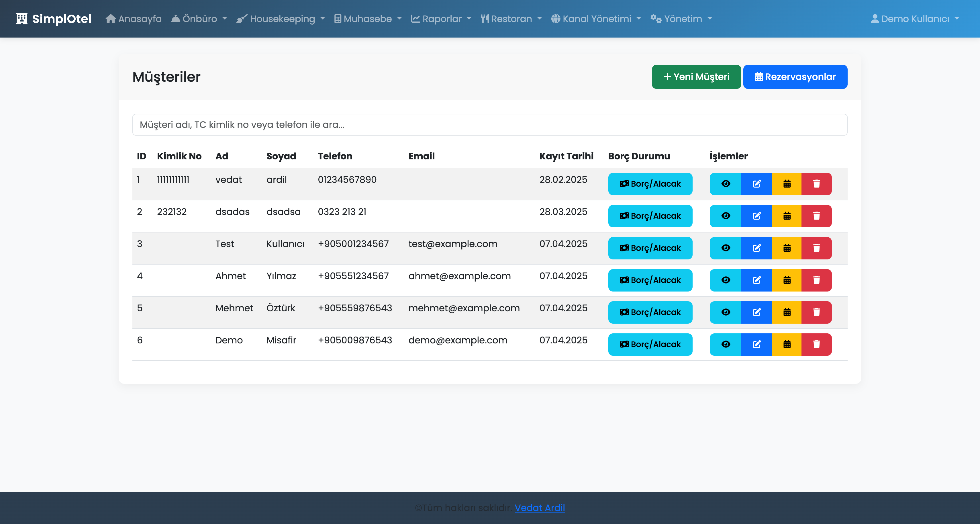Click the Yeni Müşteri button
Viewport: 980px width, 524px height.
[x=696, y=77]
